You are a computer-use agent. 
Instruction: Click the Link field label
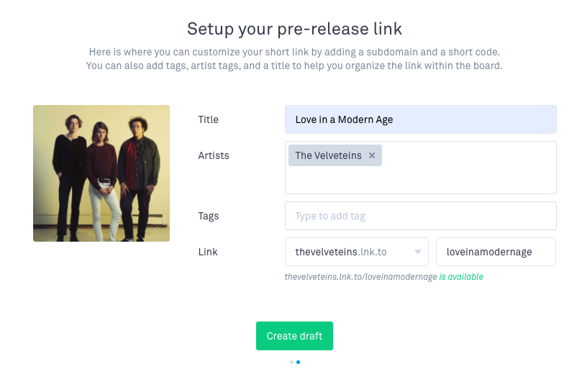pos(208,252)
